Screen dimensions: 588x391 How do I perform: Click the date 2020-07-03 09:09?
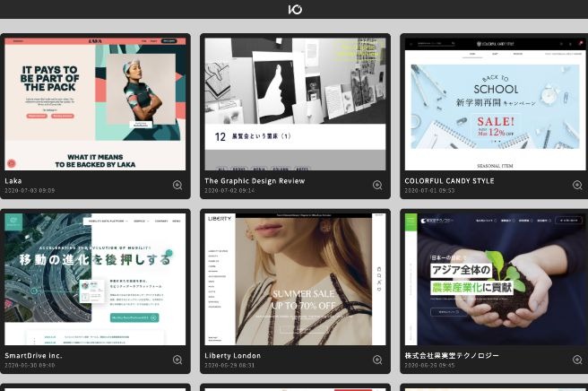(30, 191)
